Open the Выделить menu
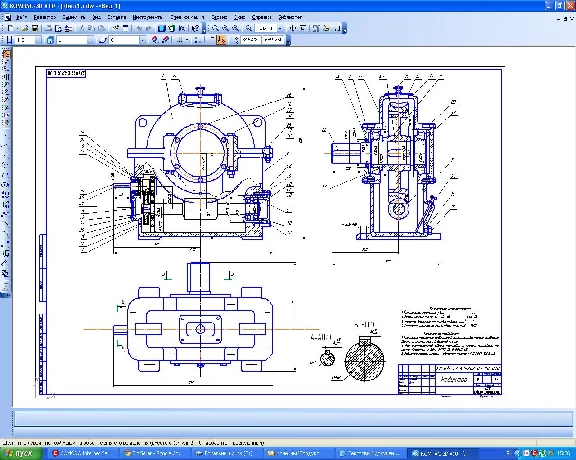This screenshot has height=460, width=576. (74, 17)
